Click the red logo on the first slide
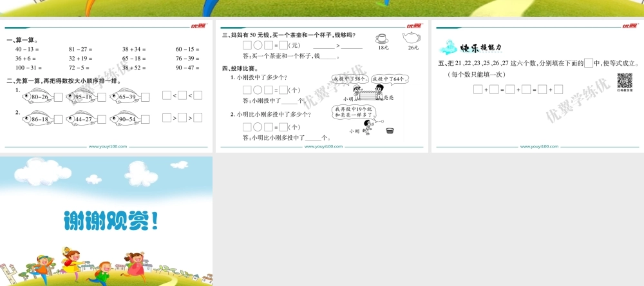 tap(198, 26)
